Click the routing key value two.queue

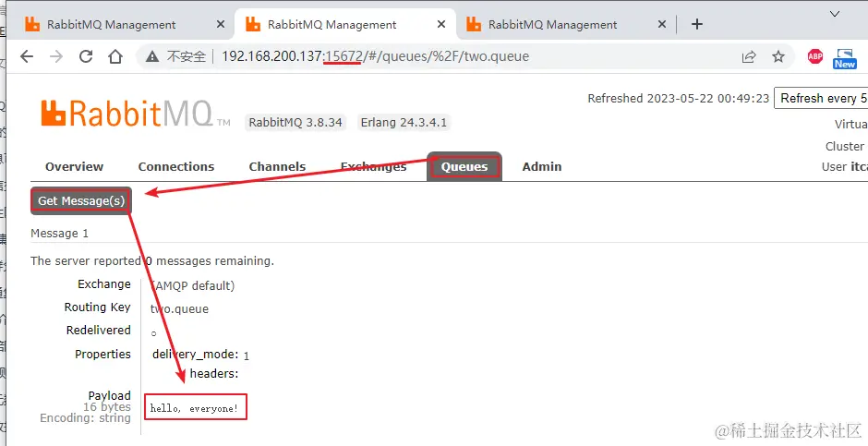179,308
